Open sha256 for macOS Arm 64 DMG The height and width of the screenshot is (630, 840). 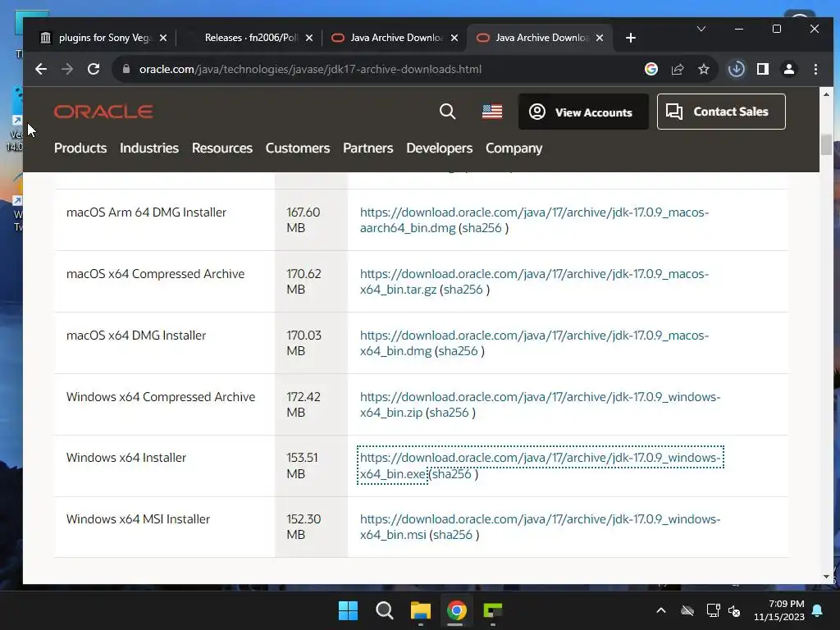(x=481, y=228)
